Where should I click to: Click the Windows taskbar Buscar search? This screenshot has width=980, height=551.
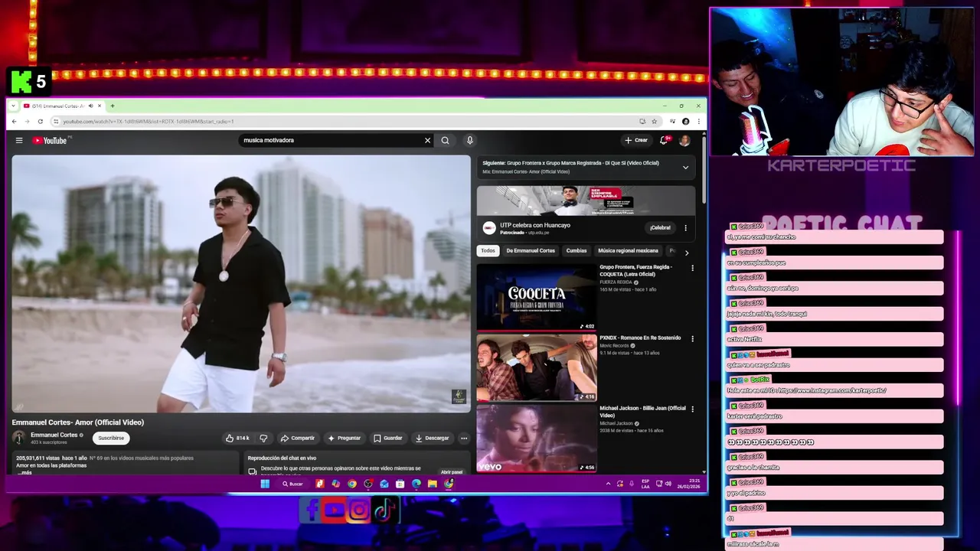[x=292, y=484]
